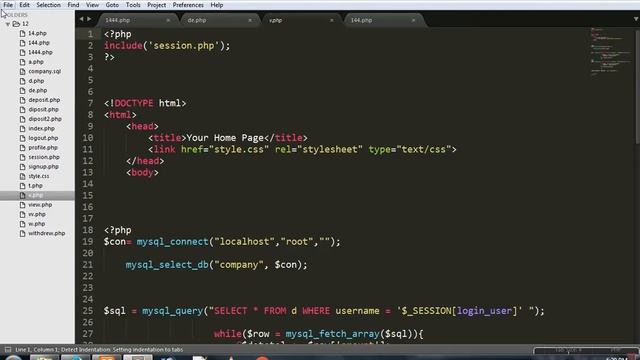Click the file icon beside d.php

click(22, 81)
